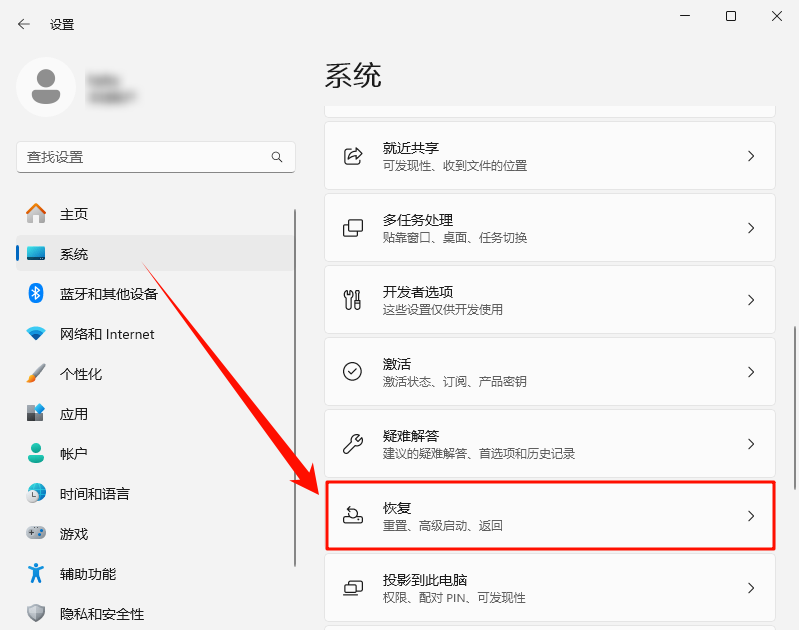Image resolution: width=799 pixels, height=630 pixels.
Task: Expand 就近共享 via its chevron
Action: [x=751, y=156]
